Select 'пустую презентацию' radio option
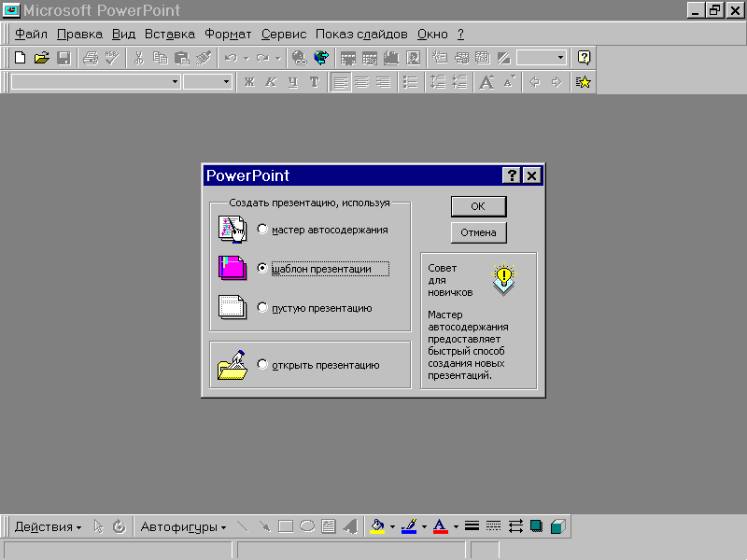Screen dimensions: 747x560 click(262, 307)
